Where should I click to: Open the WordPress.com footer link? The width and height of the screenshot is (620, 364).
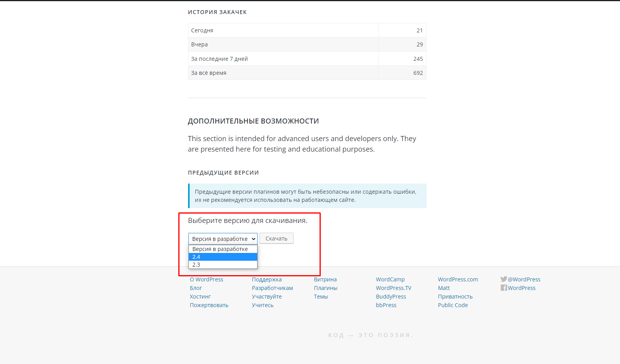458,279
